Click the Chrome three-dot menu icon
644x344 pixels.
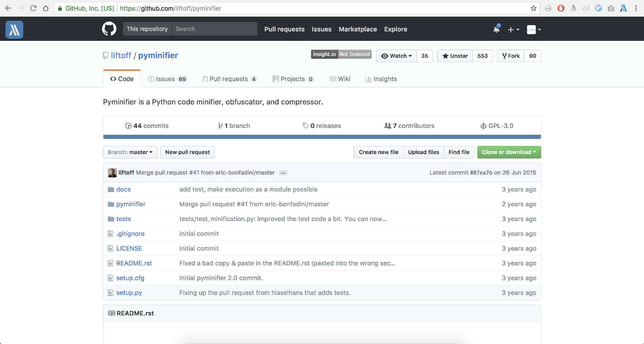[636, 8]
